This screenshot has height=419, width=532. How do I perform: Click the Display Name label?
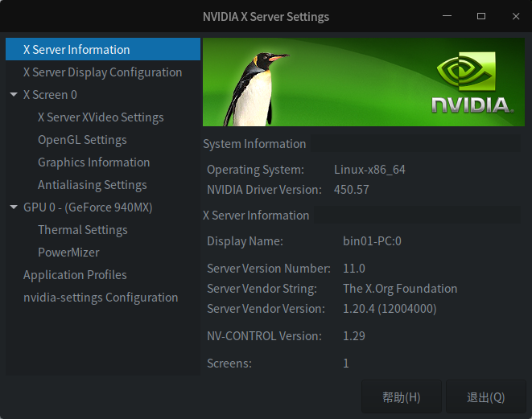245,241
